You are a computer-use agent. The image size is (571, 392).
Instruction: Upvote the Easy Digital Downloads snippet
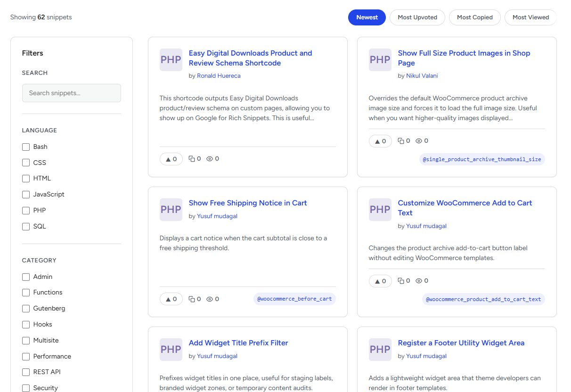[171, 159]
